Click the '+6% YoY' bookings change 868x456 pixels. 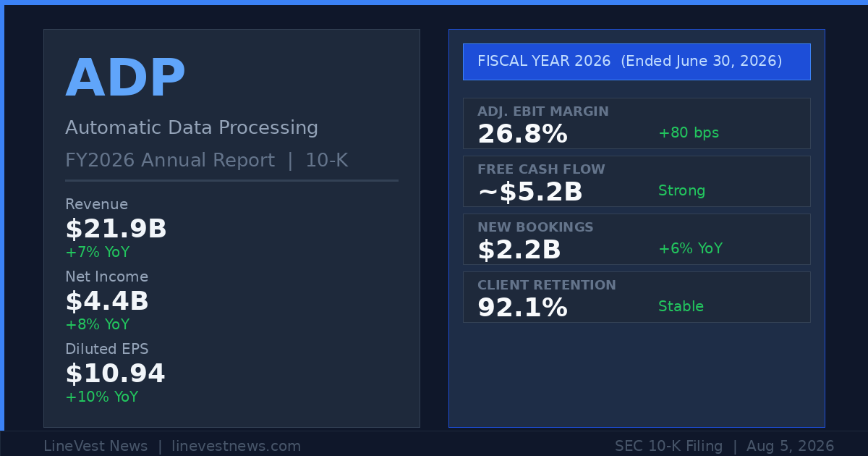point(690,249)
